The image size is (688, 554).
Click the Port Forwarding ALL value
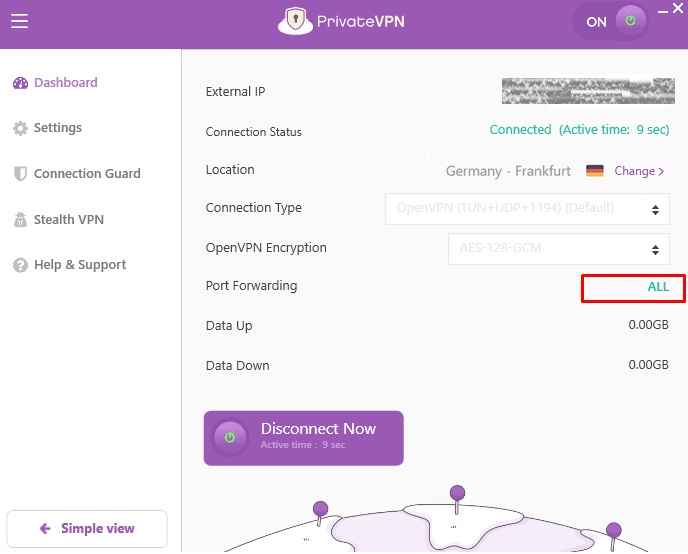(658, 287)
